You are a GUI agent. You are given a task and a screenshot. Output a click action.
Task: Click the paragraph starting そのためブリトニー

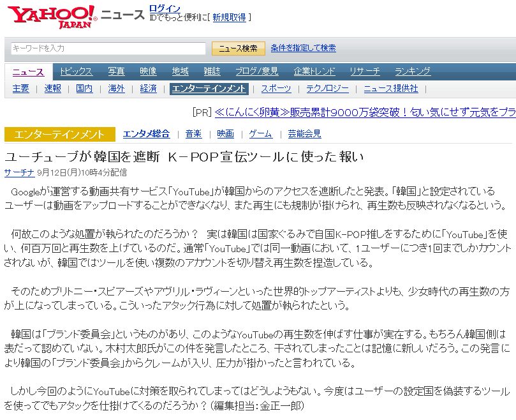click(x=257, y=299)
